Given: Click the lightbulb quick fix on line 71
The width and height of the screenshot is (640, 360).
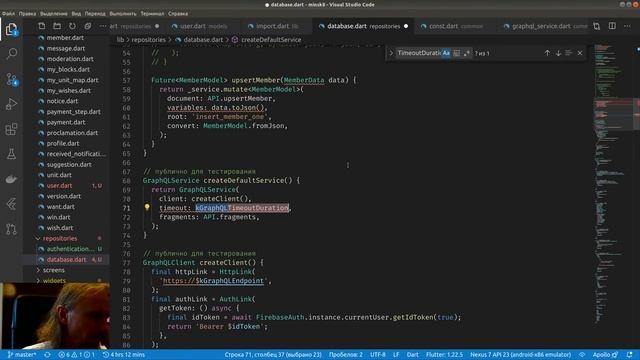Looking at the screenshot, I should [147, 207].
